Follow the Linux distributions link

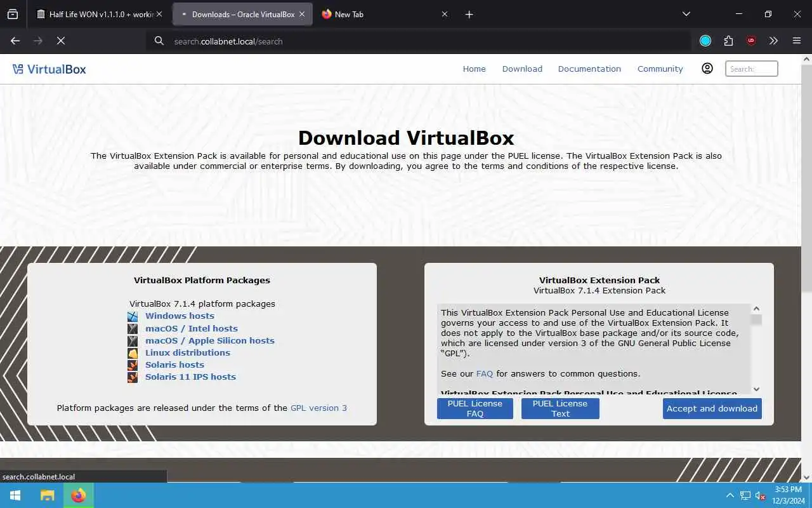point(187,352)
